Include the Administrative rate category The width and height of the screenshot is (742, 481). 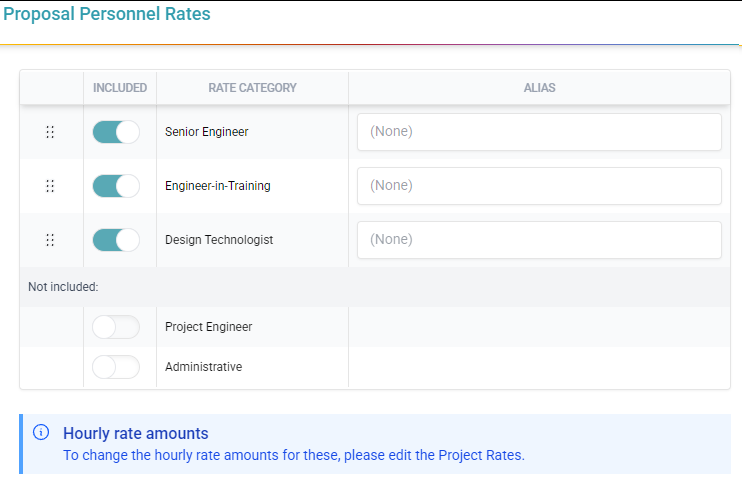click(x=116, y=367)
